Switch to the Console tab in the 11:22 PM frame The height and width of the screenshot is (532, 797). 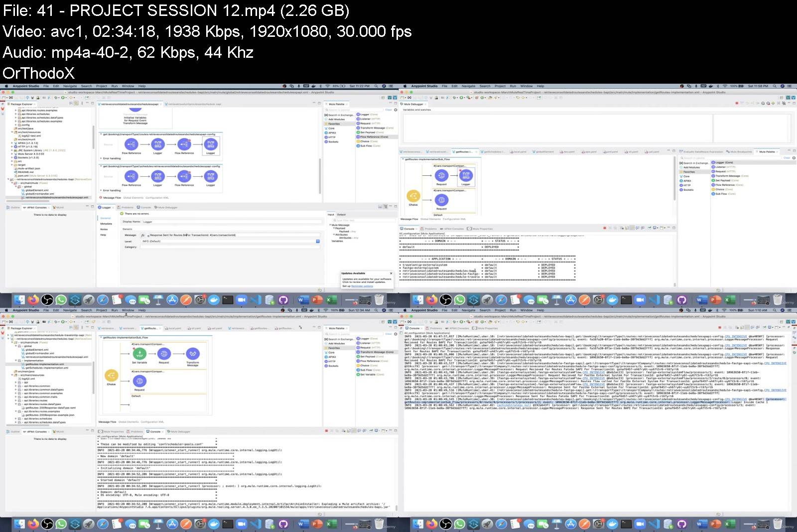(x=144, y=207)
